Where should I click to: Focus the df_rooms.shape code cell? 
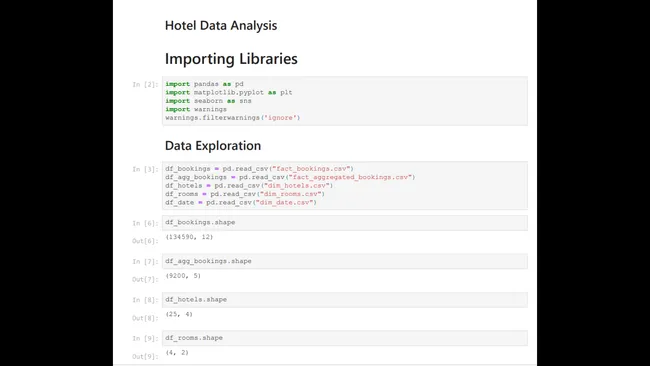[x=345, y=338]
